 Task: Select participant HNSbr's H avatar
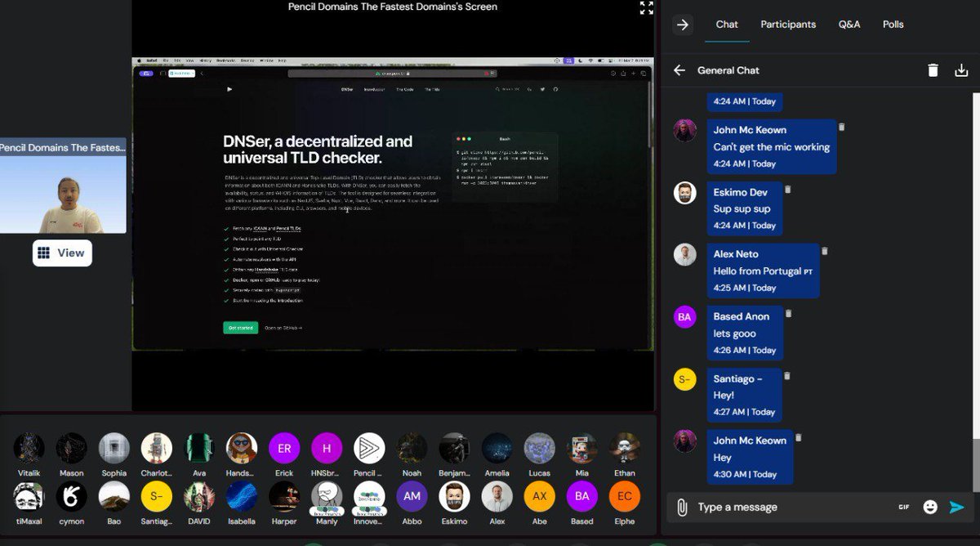pyautogui.click(x=327, y=449)
